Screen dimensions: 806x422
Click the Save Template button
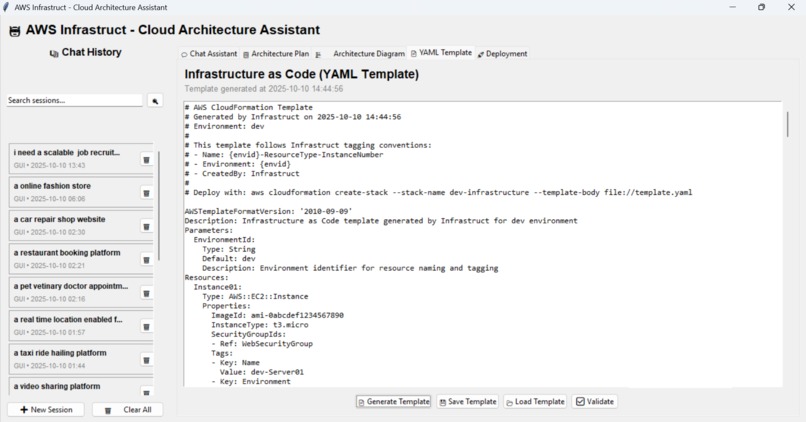468,401
